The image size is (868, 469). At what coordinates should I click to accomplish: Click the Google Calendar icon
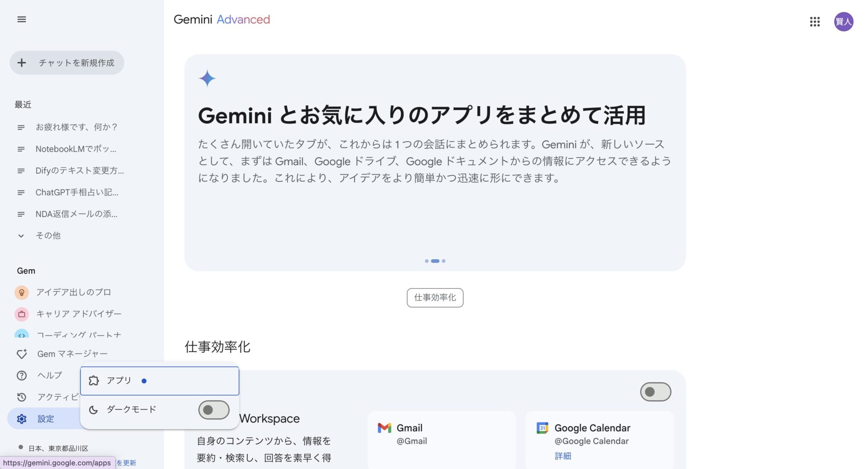pyautogui.click(x=543, y=427)
